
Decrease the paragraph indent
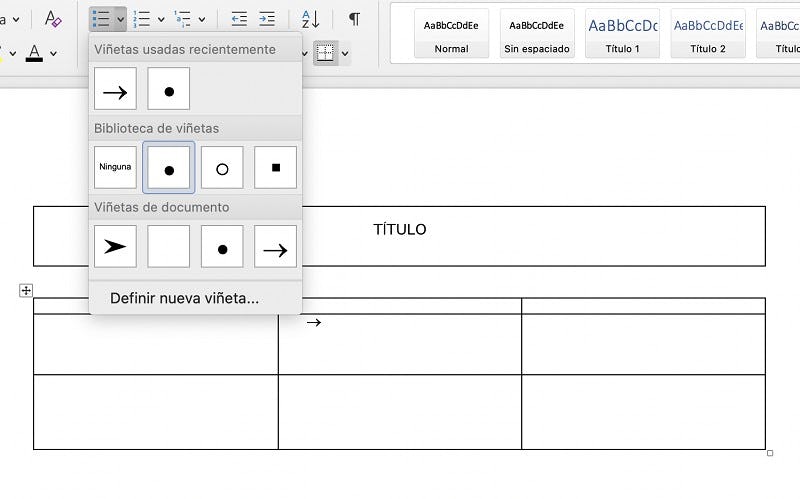239,18
